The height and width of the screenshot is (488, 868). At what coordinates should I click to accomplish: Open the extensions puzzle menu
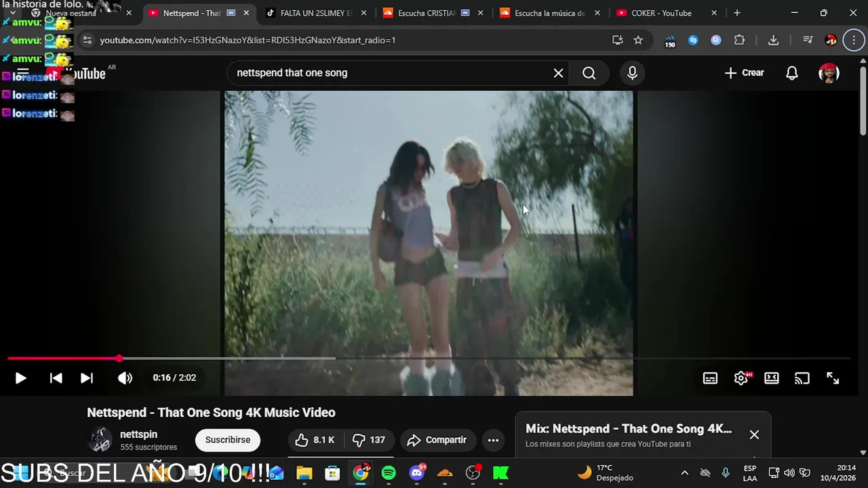740,40
